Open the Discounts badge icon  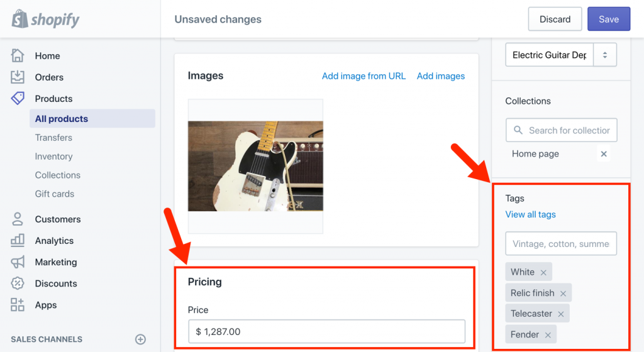point(18,283)
